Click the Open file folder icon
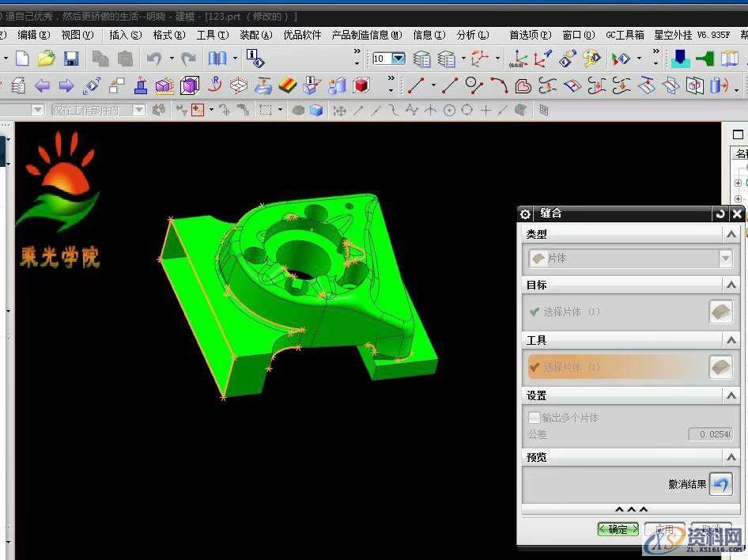This screenshot has height=560, width=748. pos(47,59)
